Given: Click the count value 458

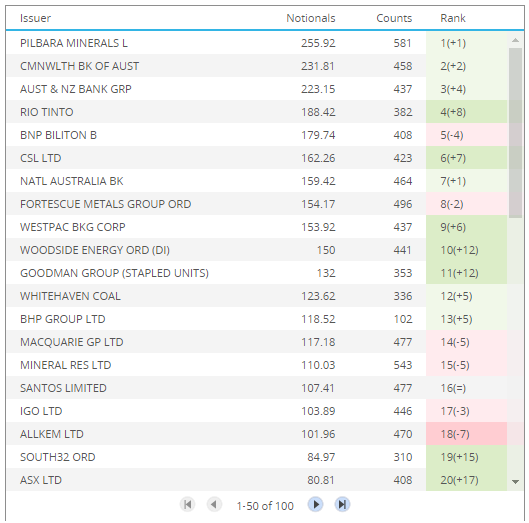Looking at the screenshot, I should [x=402, y=66].
